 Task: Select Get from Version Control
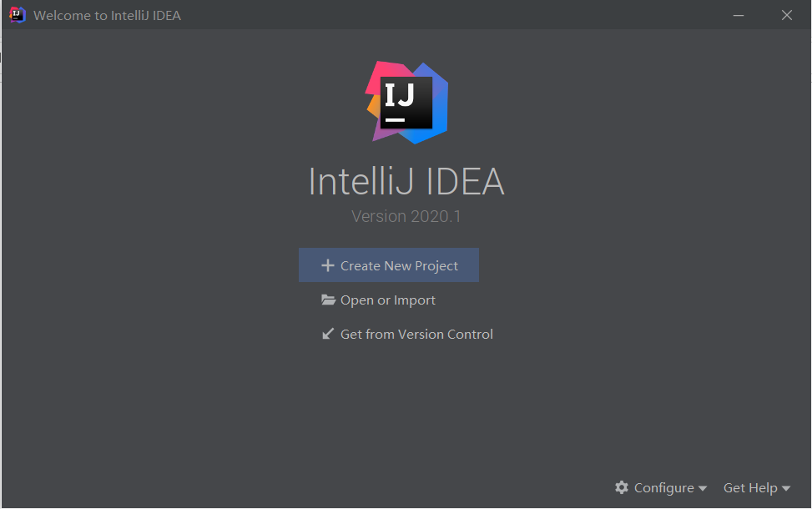(x=416, y=334)
